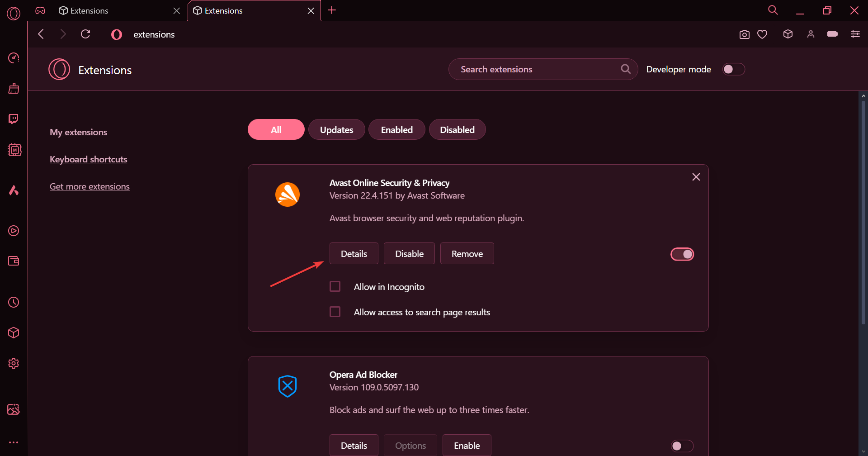Open the Opera menu logo button
Screen dimensions: 868x456
point(14,13)
